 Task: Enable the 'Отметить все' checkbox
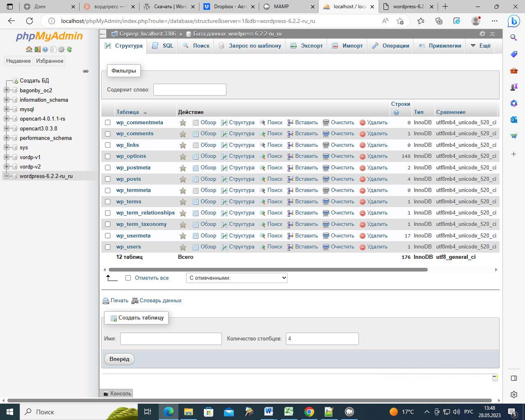point(128,278)
